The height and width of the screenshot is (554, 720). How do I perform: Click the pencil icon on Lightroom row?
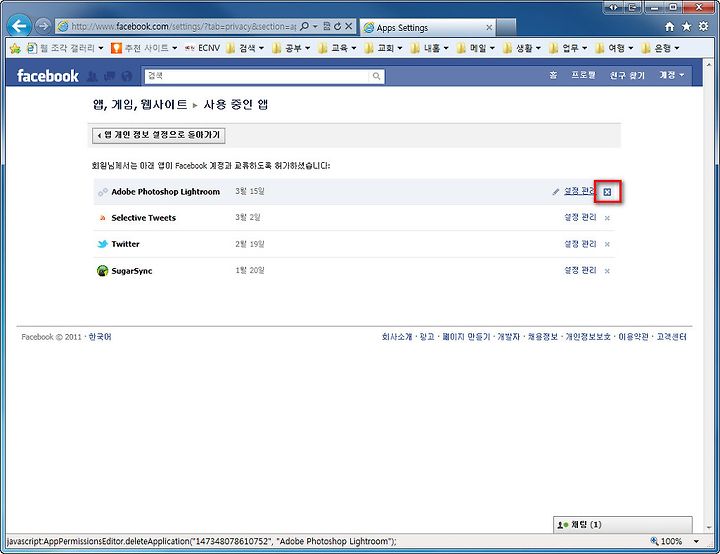[556, 192]
